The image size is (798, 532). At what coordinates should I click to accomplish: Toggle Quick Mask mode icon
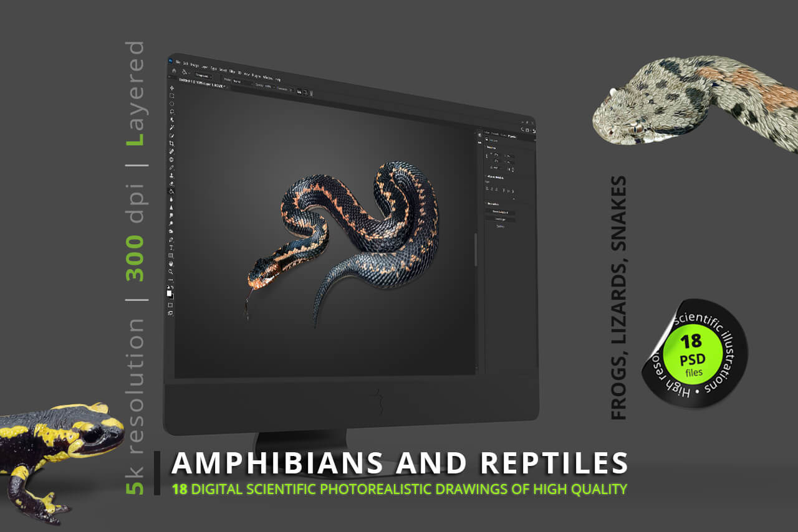[x=171, y=305]
